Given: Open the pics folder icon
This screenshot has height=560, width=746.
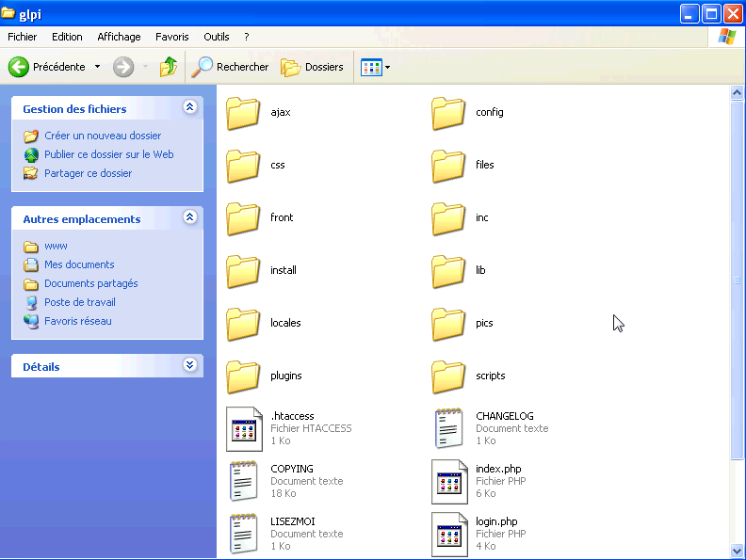Looking at the screenshot, I should (x=448, y=324).
